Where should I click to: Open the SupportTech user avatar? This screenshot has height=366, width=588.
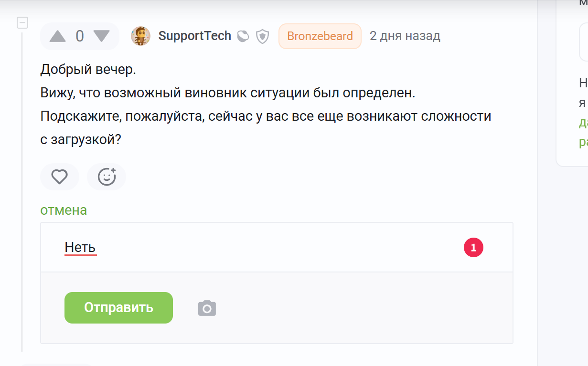(x=140, y=36)
